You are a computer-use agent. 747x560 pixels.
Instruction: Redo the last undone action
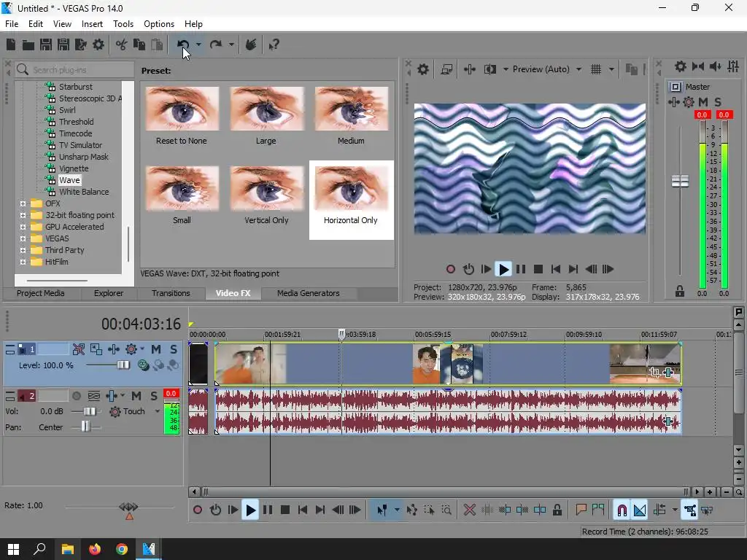tap(216, 44)
